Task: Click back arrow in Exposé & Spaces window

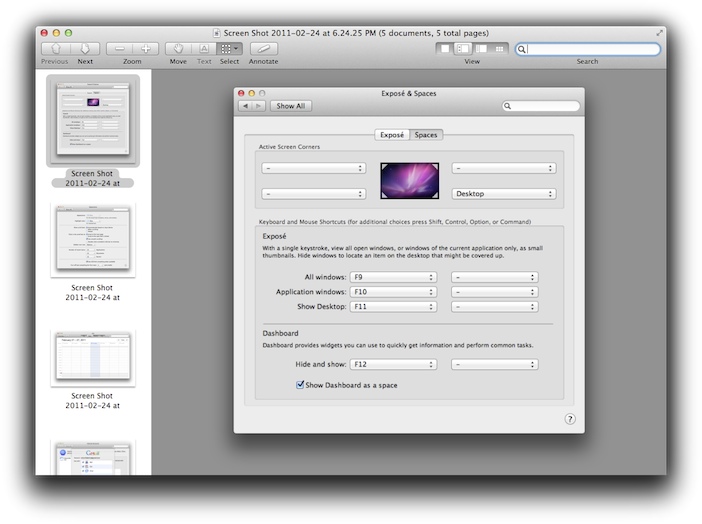Action: tap(245, 106)
